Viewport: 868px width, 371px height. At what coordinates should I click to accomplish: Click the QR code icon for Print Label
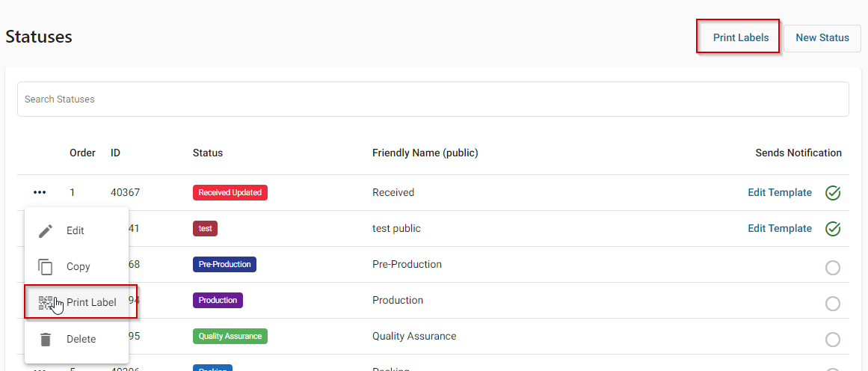coord(46,302)
